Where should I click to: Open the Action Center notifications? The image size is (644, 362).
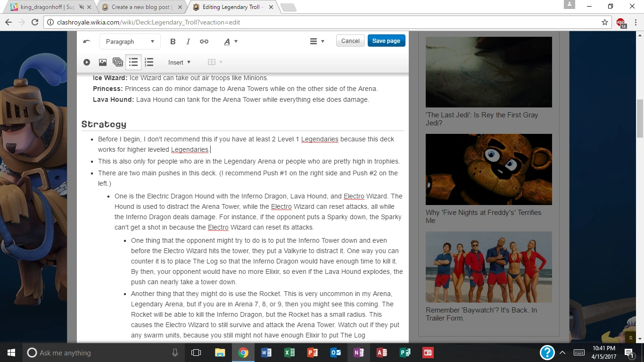tap(629, 353)
